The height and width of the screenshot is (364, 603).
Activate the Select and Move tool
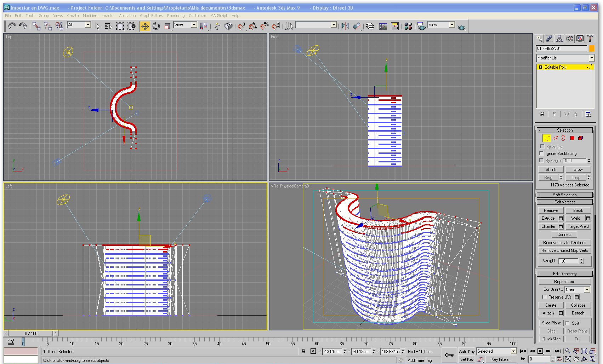pyautogui.click(x=145, y=26)
